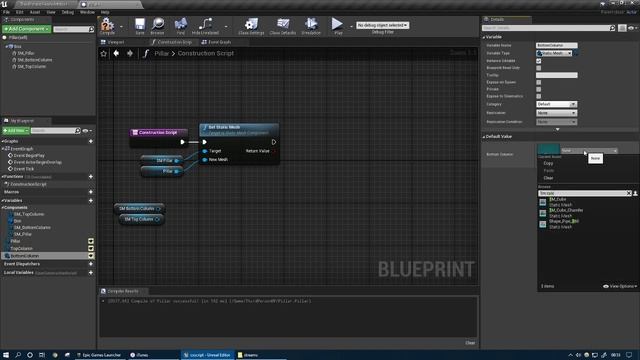Viewport: 640px width, 360px height.
Task: Click the Compile toolbar icon
Action: [x=107, y=25]
